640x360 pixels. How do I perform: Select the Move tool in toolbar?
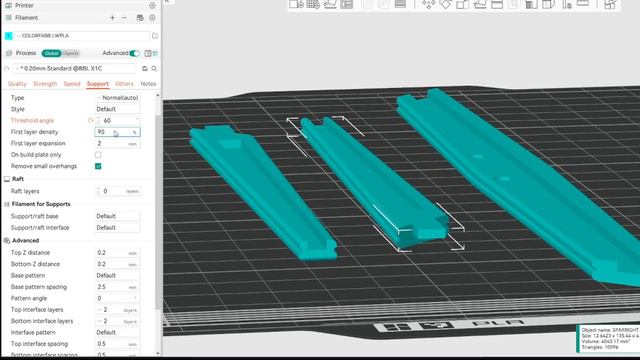pos(429,4)
